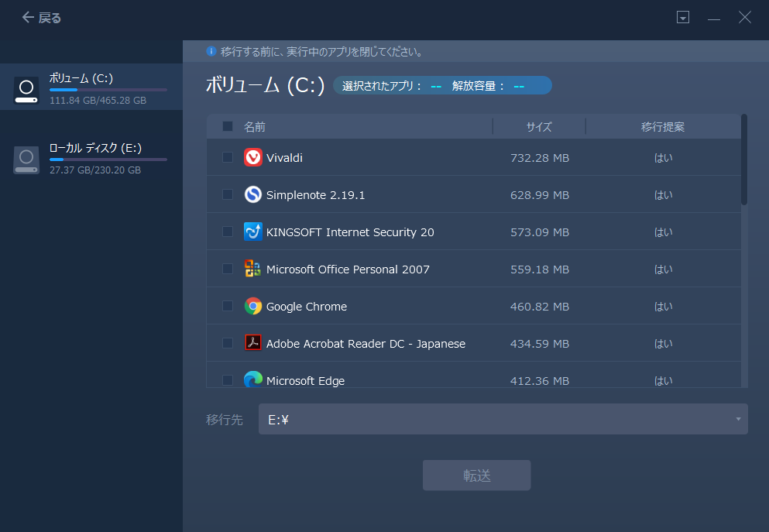Click the notice text about closing running apps
The image size is (769, 532).
point(322,52)
